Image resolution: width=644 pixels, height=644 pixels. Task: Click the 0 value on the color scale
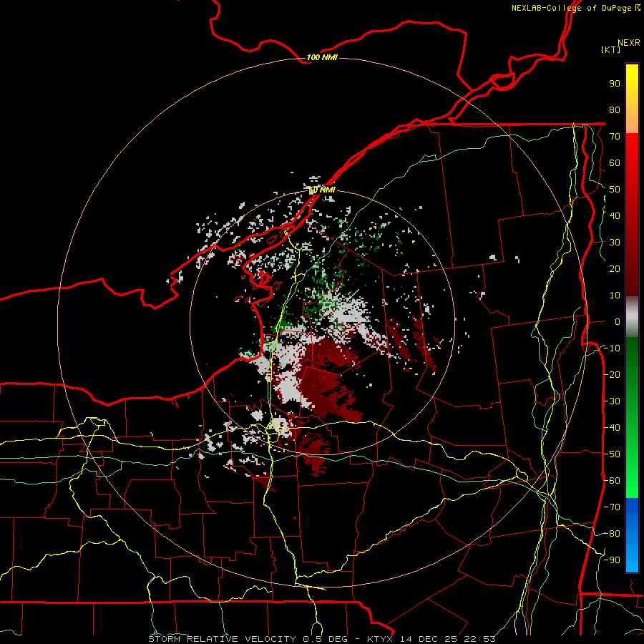(618, 322)
